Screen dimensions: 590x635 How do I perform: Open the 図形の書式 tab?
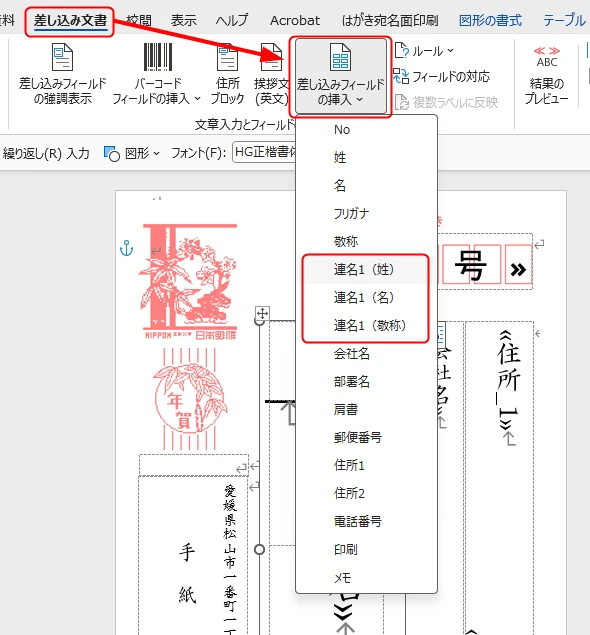[490, 20]
